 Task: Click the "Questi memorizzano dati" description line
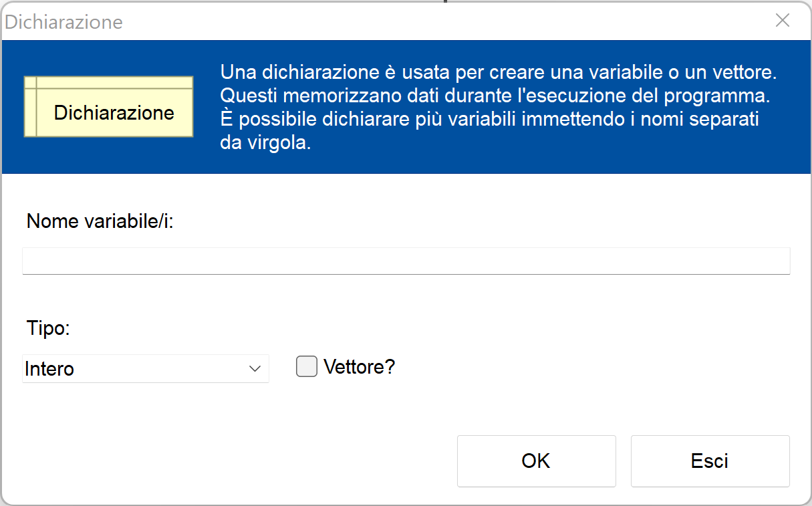495,96
